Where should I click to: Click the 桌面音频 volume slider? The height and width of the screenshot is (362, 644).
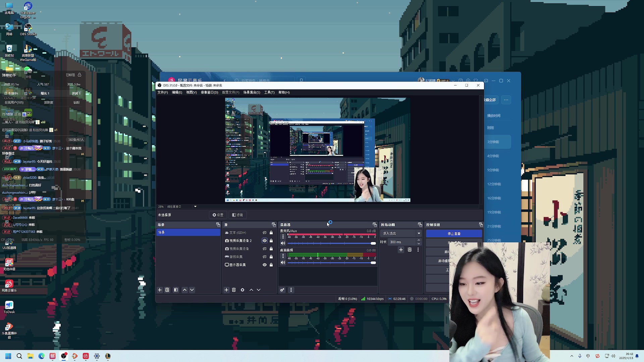pyautogui.click(x=332, y=263)
